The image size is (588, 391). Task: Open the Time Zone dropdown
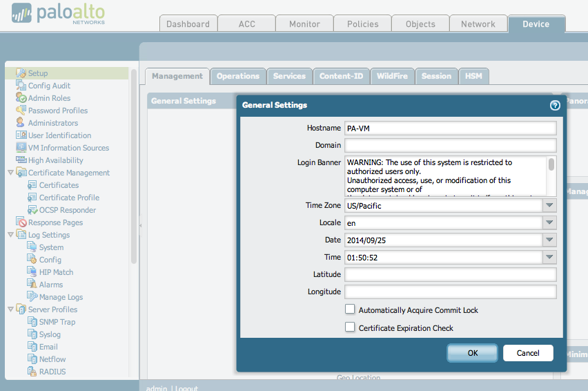point(549,205)
